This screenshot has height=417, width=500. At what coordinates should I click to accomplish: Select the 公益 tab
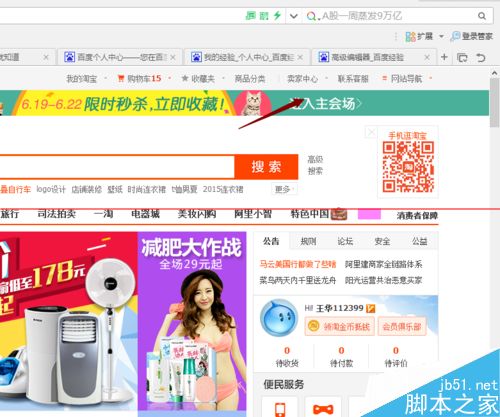point(419,241)
